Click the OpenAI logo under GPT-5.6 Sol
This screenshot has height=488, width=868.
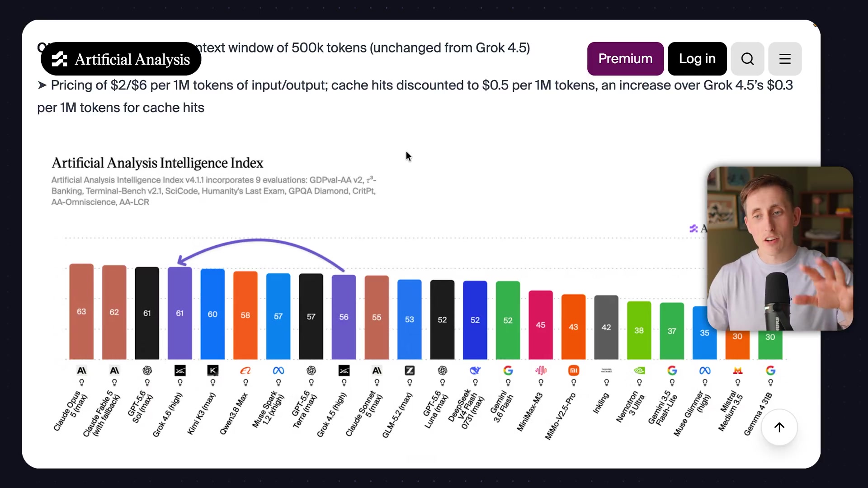coord(147,371)
